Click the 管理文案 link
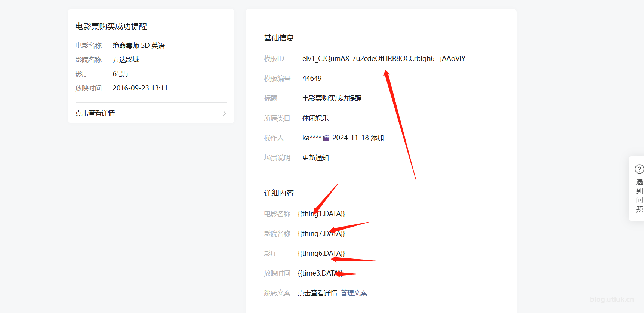 point(354,293)
